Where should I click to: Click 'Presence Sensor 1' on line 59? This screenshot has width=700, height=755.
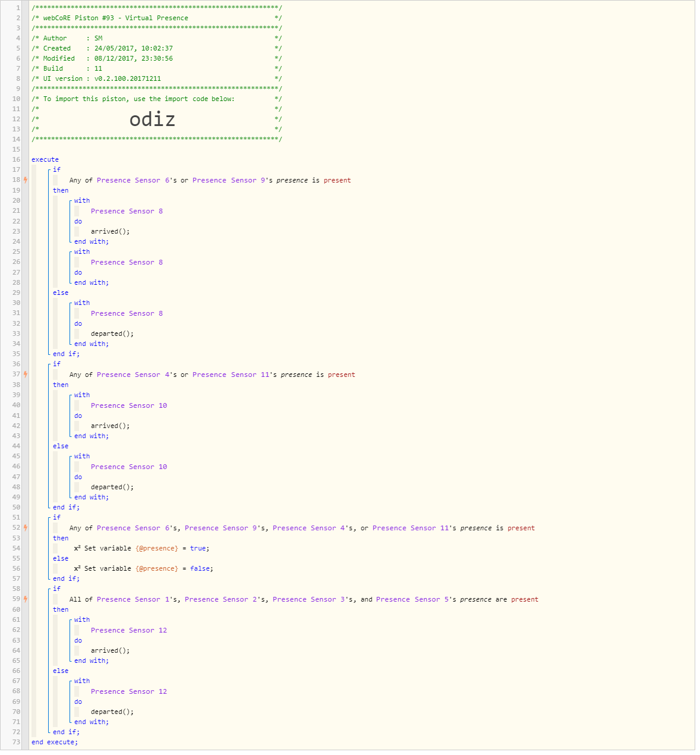click(133, 599)
